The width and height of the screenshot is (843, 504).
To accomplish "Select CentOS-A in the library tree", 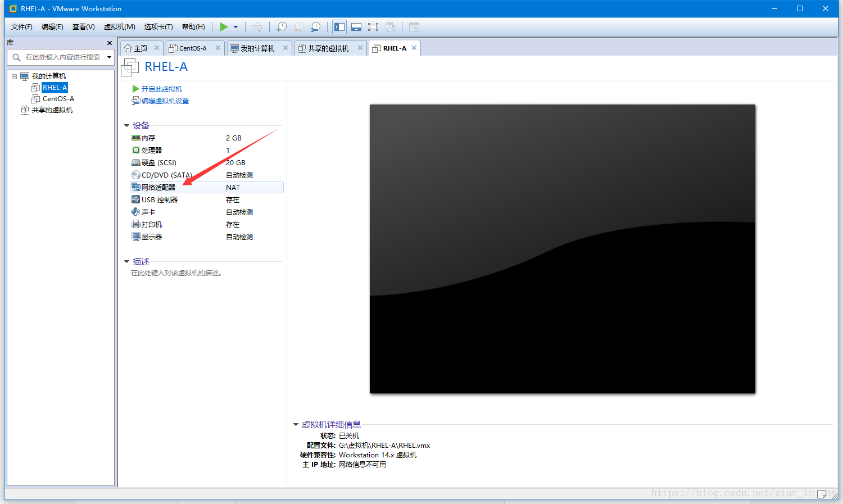I will (x=58, y=99).
